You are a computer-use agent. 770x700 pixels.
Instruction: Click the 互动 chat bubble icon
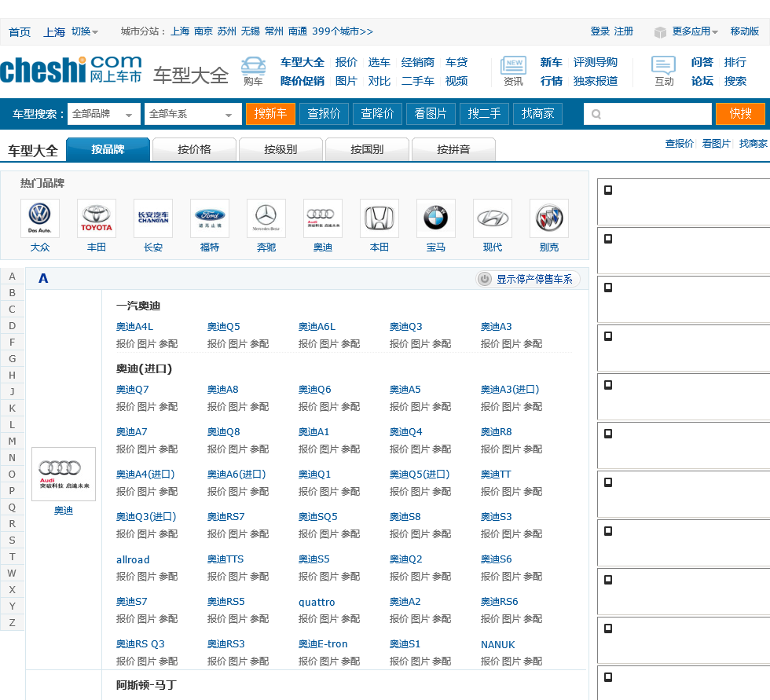tap(663, 65)
